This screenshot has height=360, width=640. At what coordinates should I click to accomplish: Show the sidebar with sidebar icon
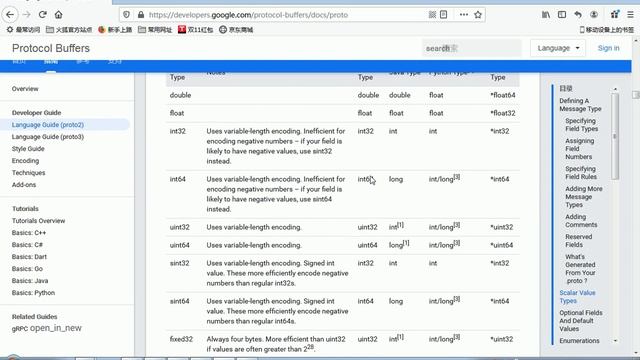click(x=562, y=15)
